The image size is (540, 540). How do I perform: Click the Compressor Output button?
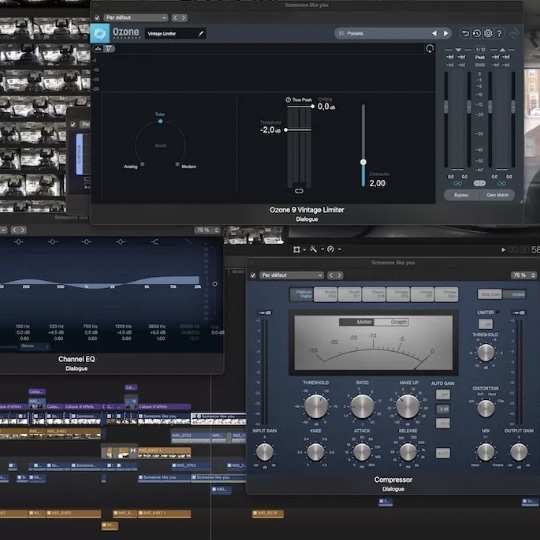click(515, 294)
